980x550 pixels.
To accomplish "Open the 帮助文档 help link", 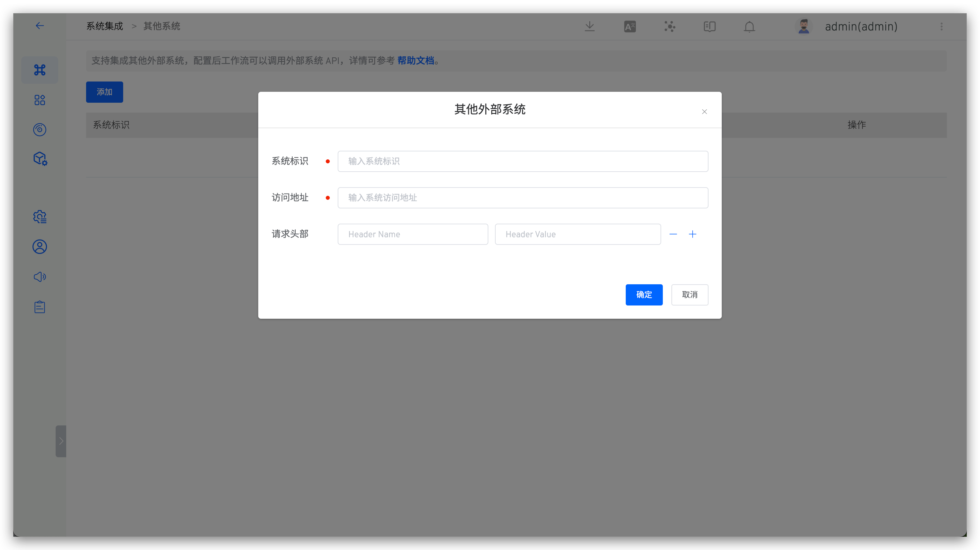I will coord(416,60).
